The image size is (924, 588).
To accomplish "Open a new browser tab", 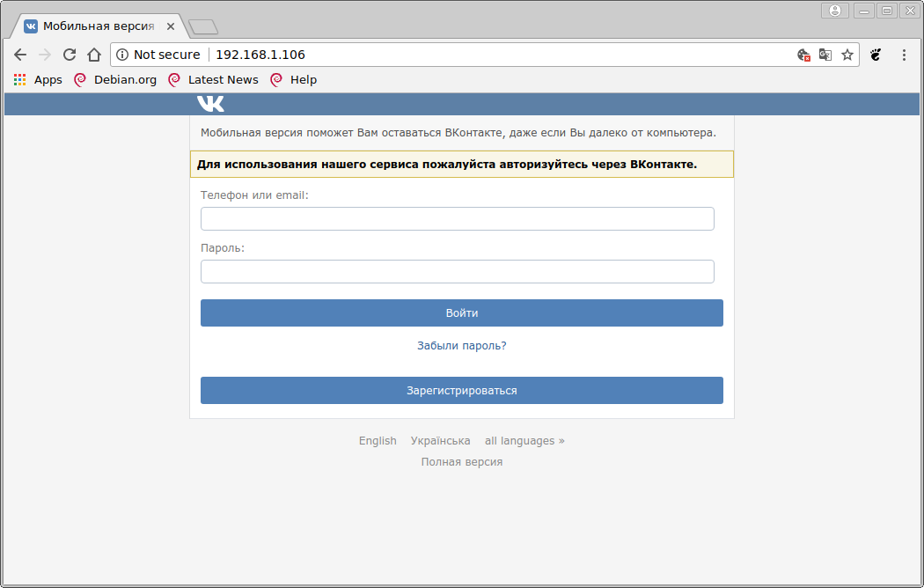I will click(203, 27).
